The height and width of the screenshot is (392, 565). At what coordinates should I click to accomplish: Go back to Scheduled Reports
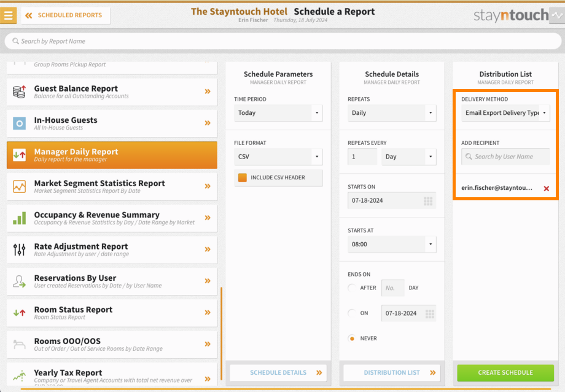(x=66, y=15)
